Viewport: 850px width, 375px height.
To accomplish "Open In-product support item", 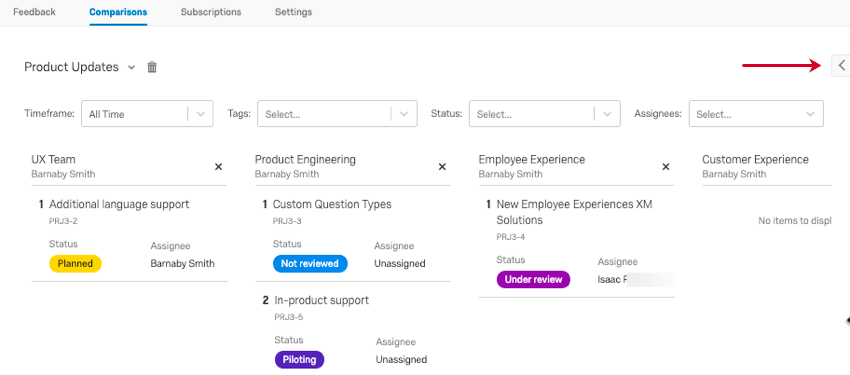I will click(x=322, y=300).
